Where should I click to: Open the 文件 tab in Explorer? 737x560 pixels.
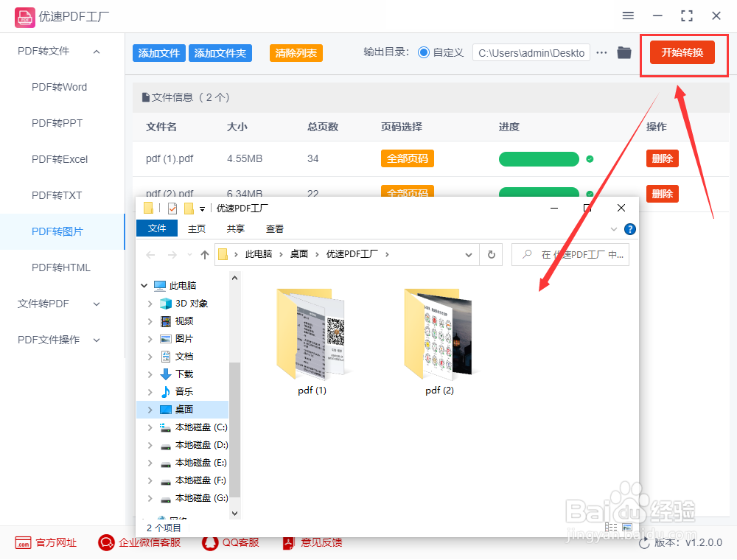pyautogui.click(x=156, y=228)
